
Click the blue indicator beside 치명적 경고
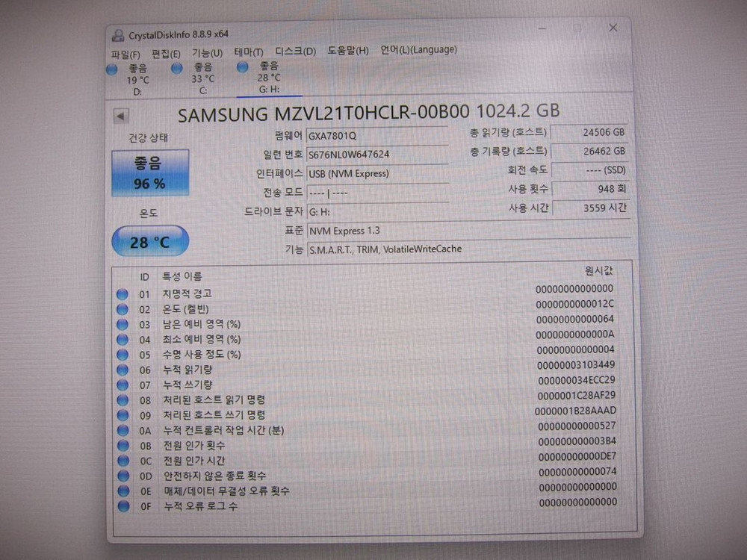pos(123,294)
